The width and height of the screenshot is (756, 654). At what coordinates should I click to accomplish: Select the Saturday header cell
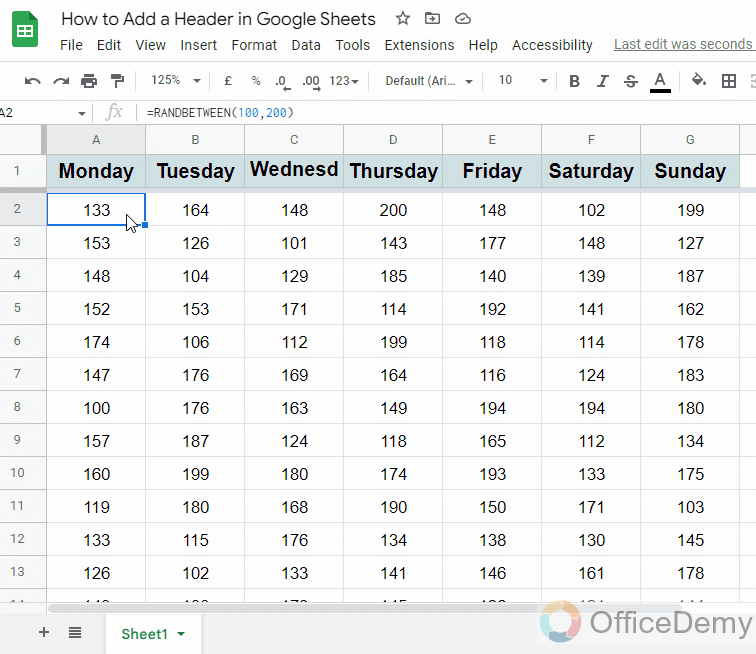[591, 171]
